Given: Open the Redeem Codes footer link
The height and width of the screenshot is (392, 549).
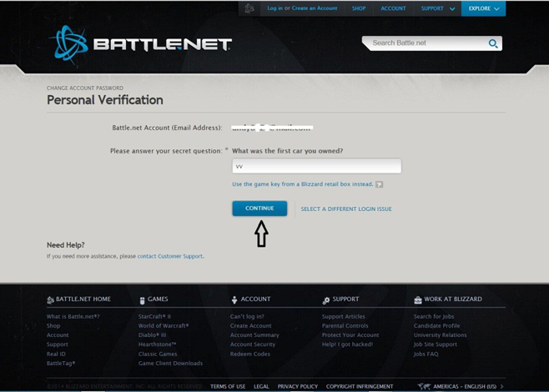Looking at the screenshot, I should click(x=250, y=354).
